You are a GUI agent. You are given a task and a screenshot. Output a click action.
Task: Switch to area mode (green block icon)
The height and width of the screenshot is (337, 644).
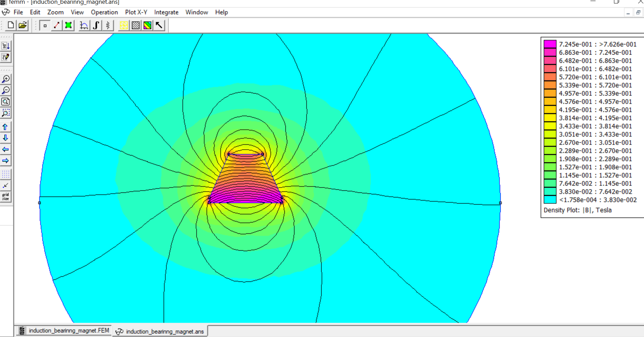pos(69,25)
